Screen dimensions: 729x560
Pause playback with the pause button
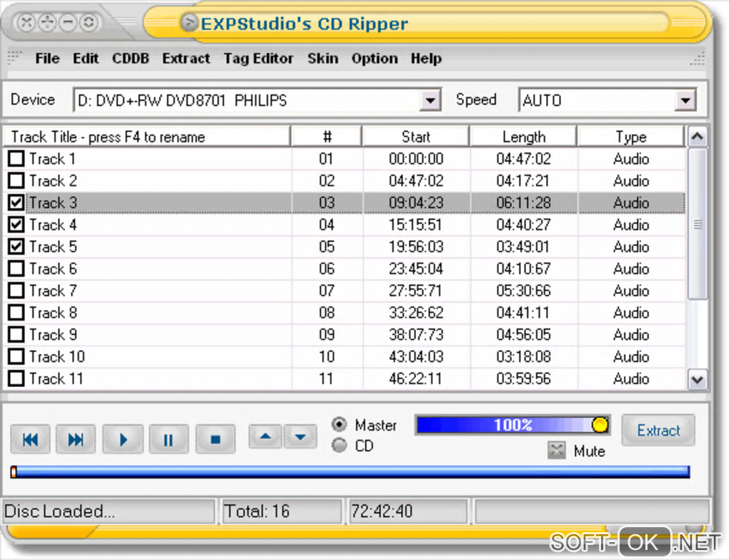(168, 439)
